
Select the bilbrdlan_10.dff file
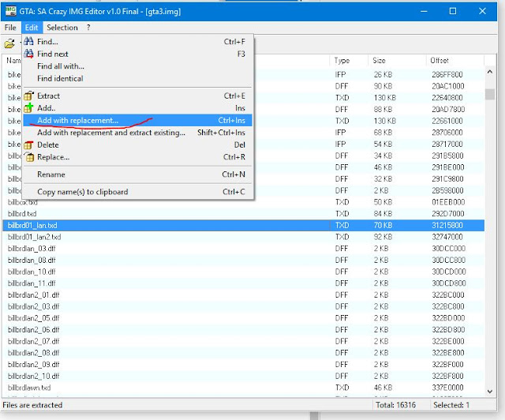coord(32,272)
